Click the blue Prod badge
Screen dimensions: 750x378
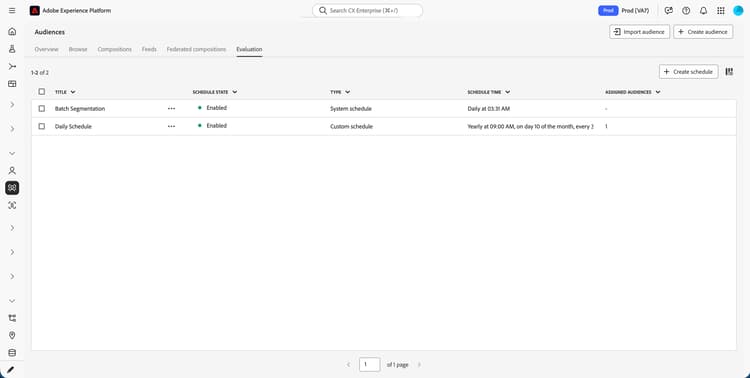[x=608, y=11]
